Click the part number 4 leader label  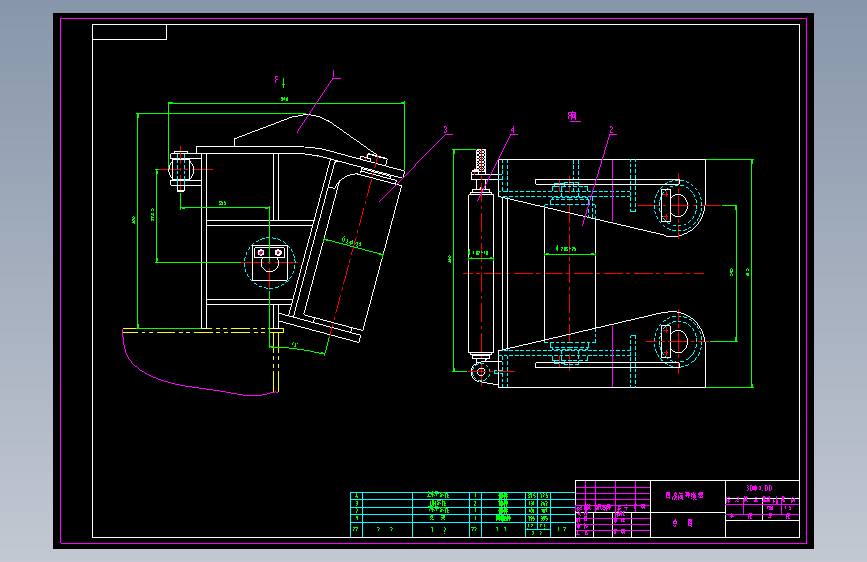[513, 130]
